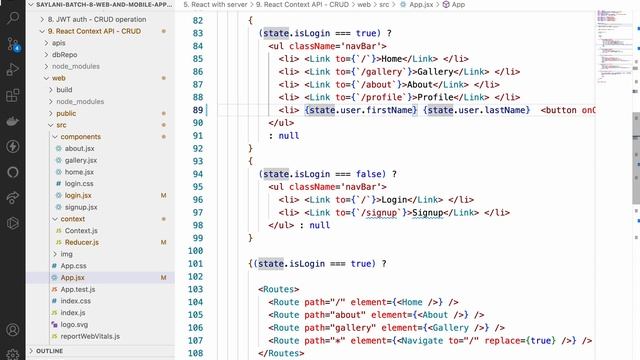Open logo.svg file
The height and width of the screenshot is (360, 640).
(x=74, y=324)
